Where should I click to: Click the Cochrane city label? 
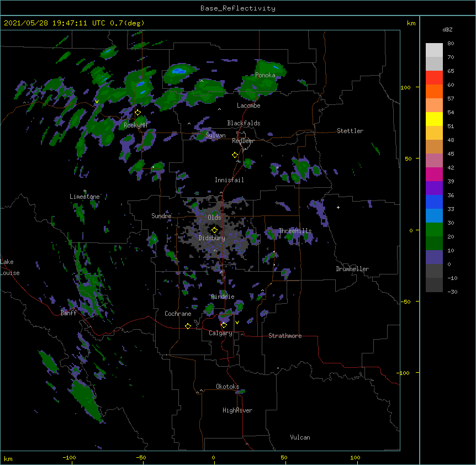pyautogui.click(x=178, y=314)
